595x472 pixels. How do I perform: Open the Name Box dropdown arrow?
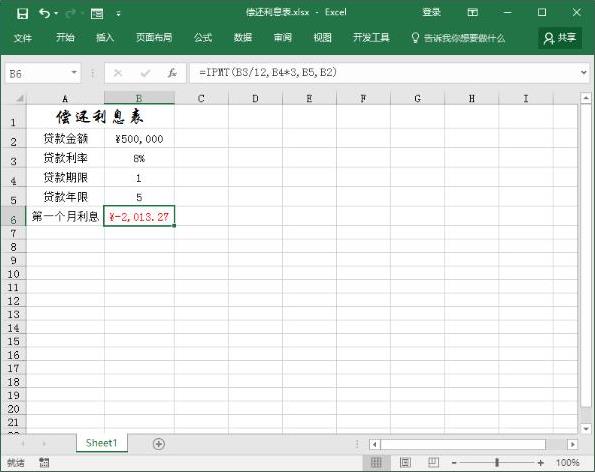tap(74, 72)
